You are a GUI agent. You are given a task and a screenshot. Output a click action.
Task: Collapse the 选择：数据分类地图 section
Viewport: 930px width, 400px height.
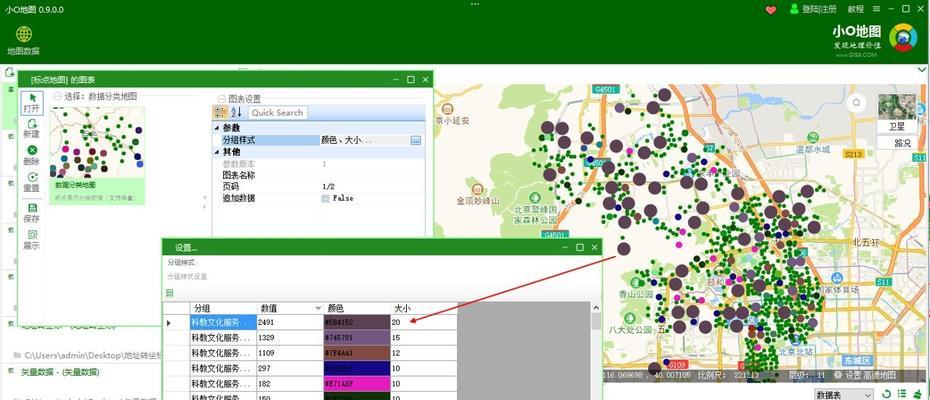(57, 96)
